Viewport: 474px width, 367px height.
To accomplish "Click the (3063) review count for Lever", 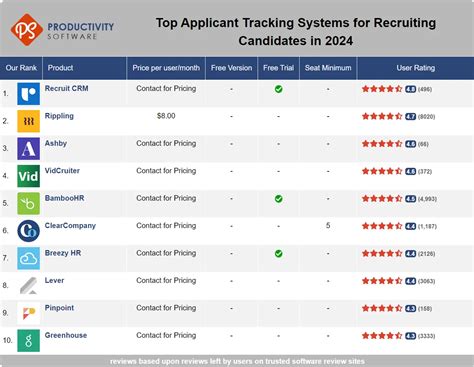I will pyautogui.click(x=426, y=281).
